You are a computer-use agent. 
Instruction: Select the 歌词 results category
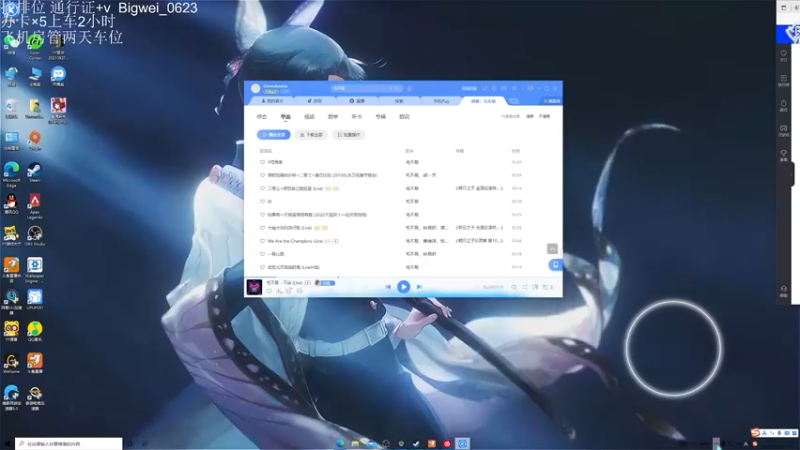pos(404,117)
